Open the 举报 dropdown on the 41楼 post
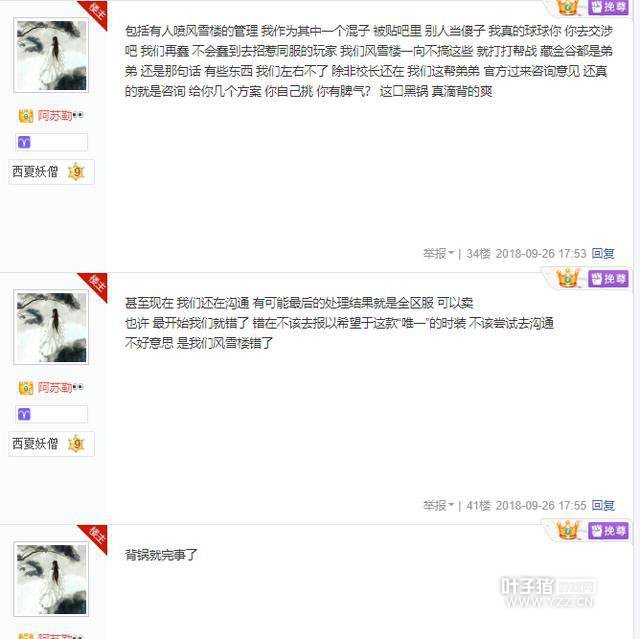 tap(438, 506)
